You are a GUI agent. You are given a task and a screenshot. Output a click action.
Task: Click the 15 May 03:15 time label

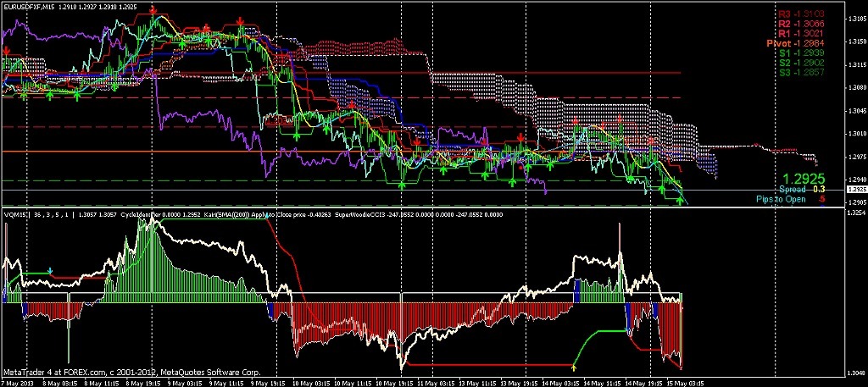coord(685,383)
